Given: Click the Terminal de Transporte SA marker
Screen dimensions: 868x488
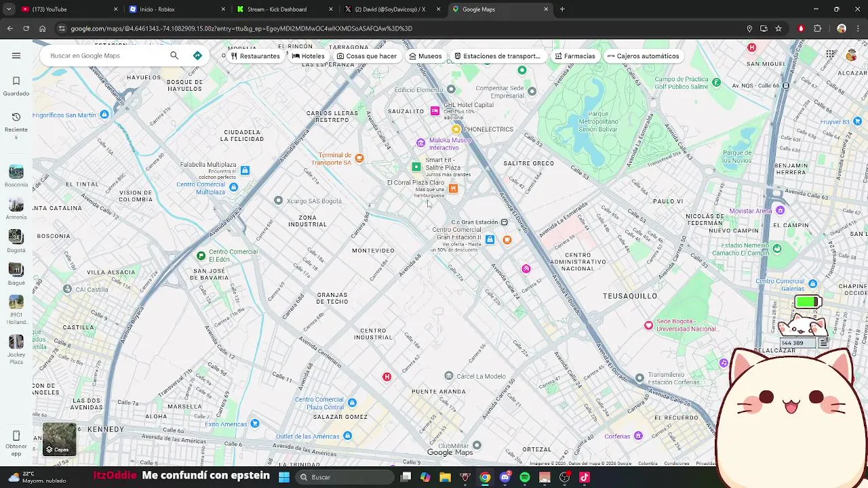Looking at the screenshot, I should [x=359, y=158].
